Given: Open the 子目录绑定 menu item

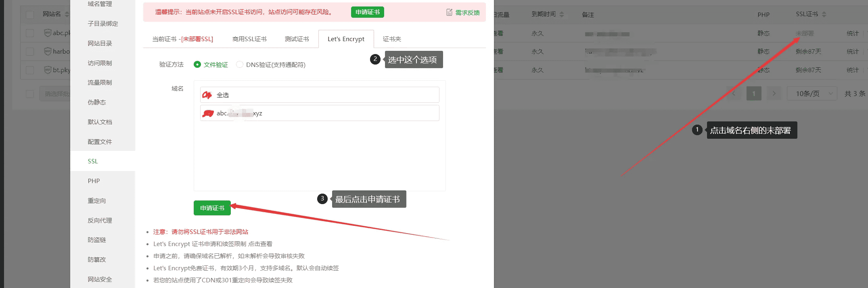Looking at the screenshot, I should 103,23.
